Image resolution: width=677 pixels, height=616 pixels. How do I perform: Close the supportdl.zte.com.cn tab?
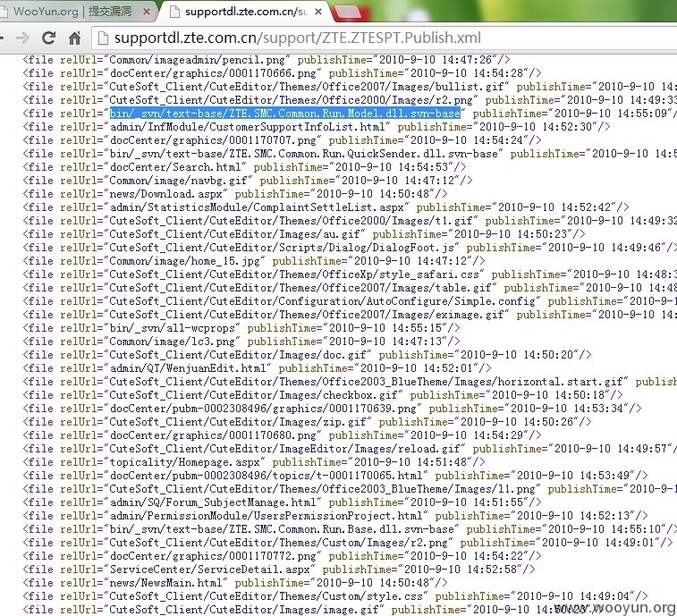pos(318,12)
